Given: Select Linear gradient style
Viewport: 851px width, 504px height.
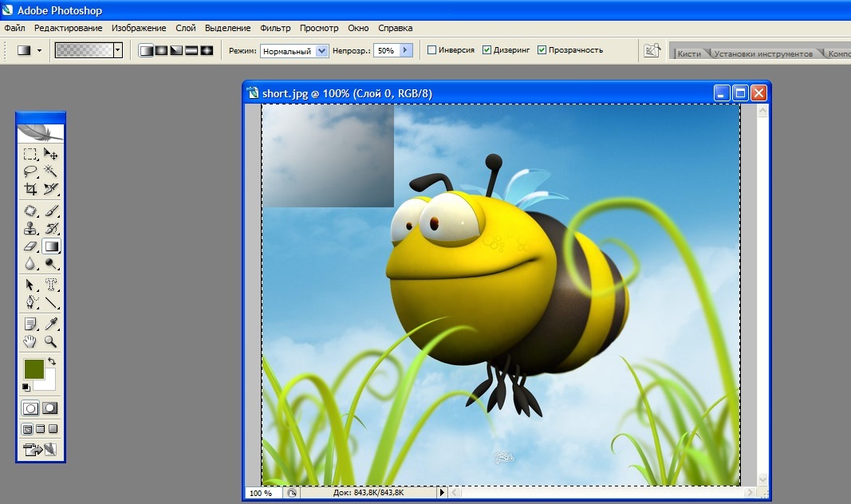Looking at the screenshot, I should tap(146, 50).
